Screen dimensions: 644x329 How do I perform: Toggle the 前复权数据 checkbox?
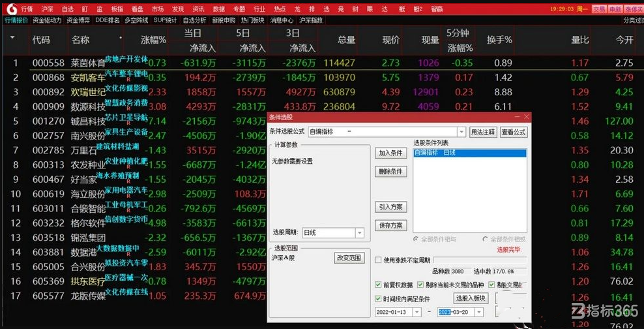378,285
